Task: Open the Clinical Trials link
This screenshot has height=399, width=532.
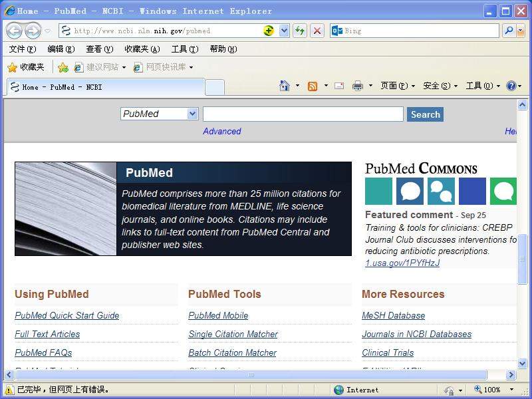Action: [x=388, y=353]
